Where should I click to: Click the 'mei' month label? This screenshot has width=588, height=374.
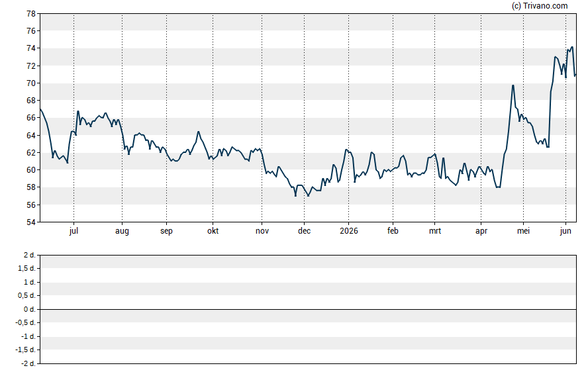[524, 231]
